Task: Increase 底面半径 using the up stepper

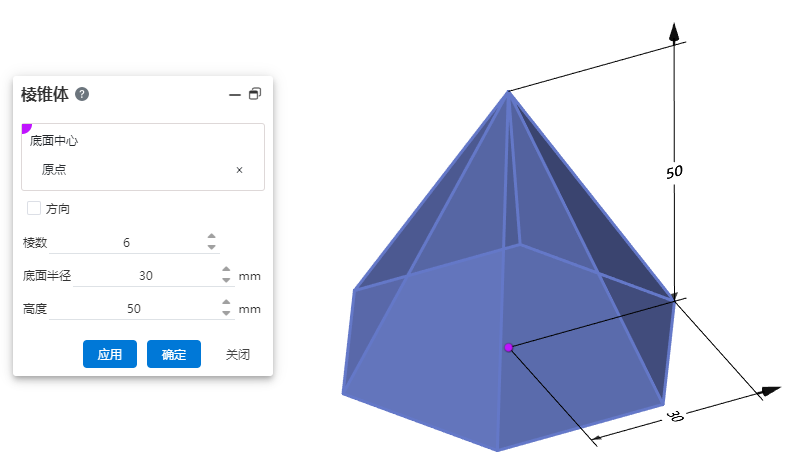Action: click(x=226, y=270)
